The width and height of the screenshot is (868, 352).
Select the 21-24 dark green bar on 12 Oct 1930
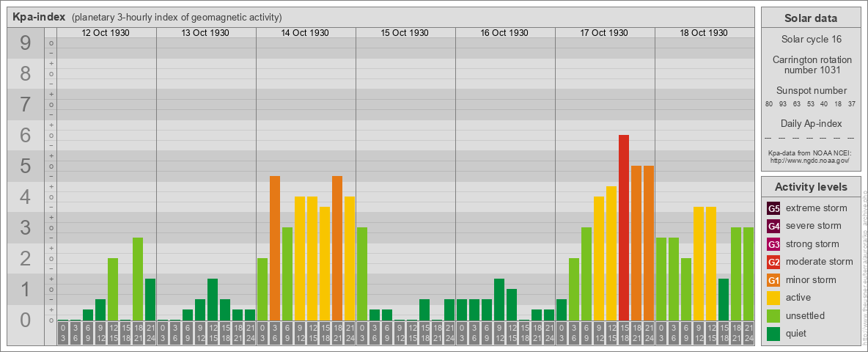[x=150, y=299]
